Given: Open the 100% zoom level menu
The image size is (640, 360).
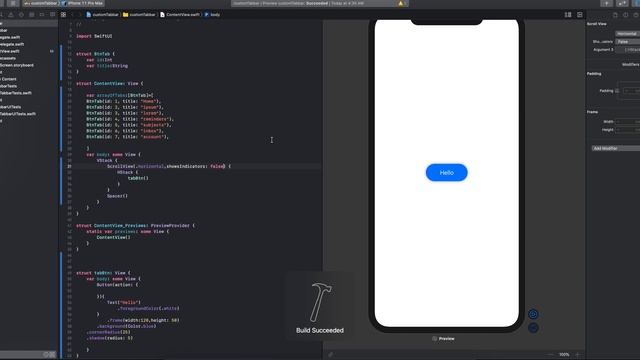Looking at the screenshot, I should [x=564, y=355].
